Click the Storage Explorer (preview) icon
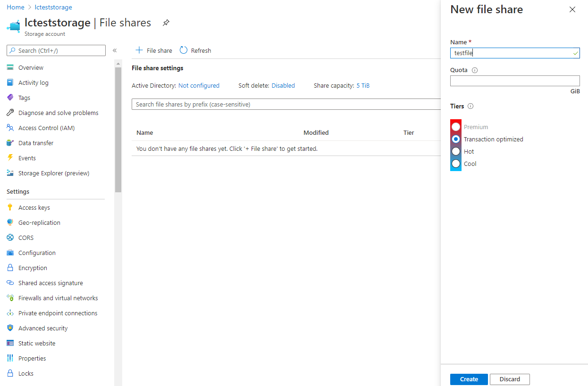 [x=10, y=173]
